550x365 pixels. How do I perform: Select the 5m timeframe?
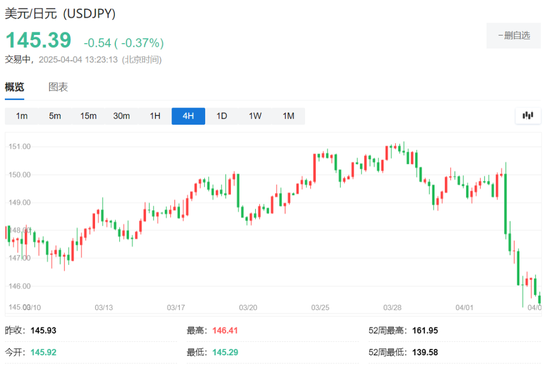tap(55, 116)
